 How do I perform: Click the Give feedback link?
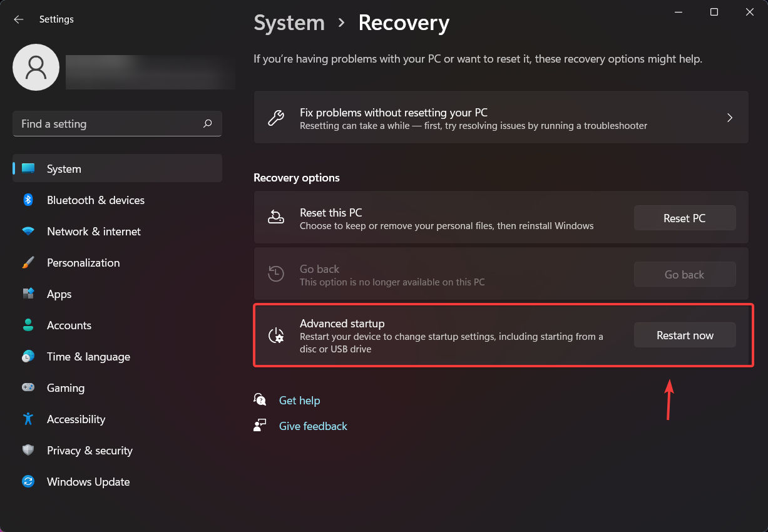click(313, 426)
